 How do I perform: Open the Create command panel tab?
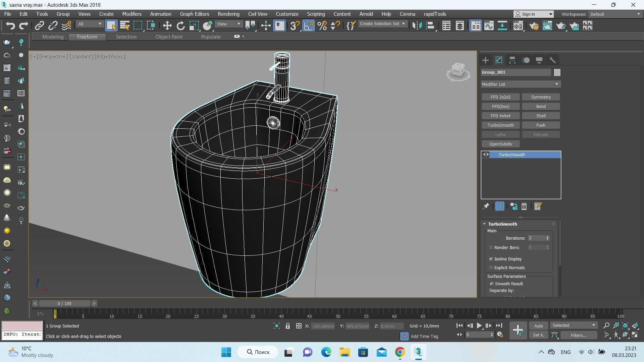tap(485, 60)
